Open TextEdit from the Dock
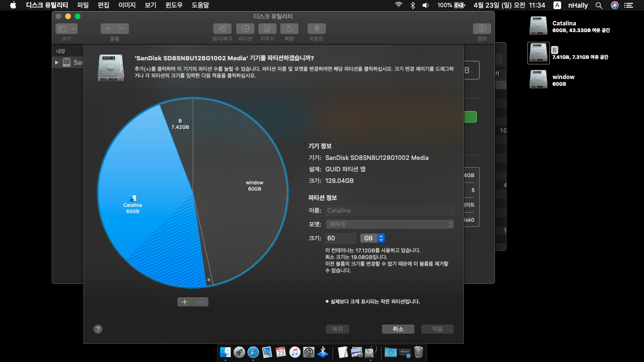The image size is (644, 362). tap(343, 352)
